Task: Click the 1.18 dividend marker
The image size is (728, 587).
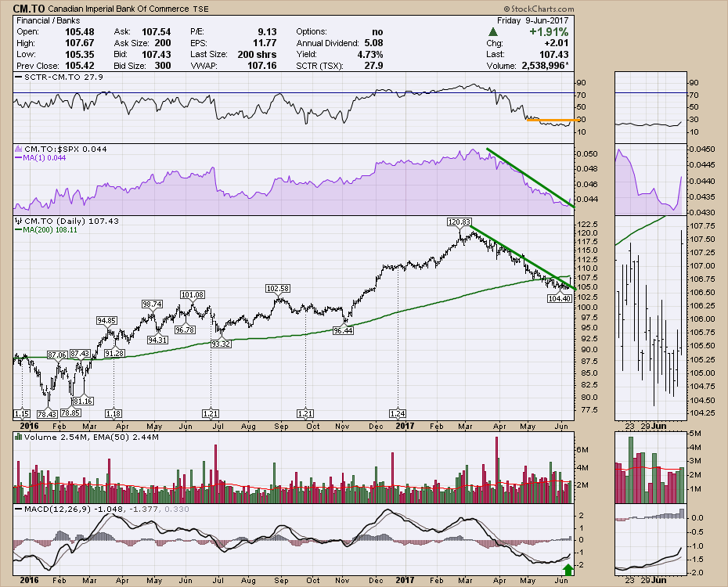Action: pyautogui.click(x=114, y=413)
